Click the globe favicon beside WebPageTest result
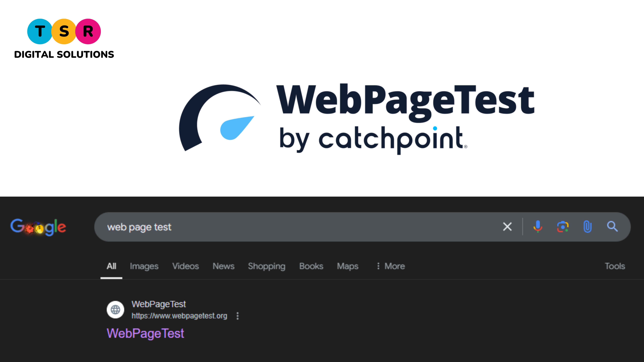 click(x=115, y=310)
